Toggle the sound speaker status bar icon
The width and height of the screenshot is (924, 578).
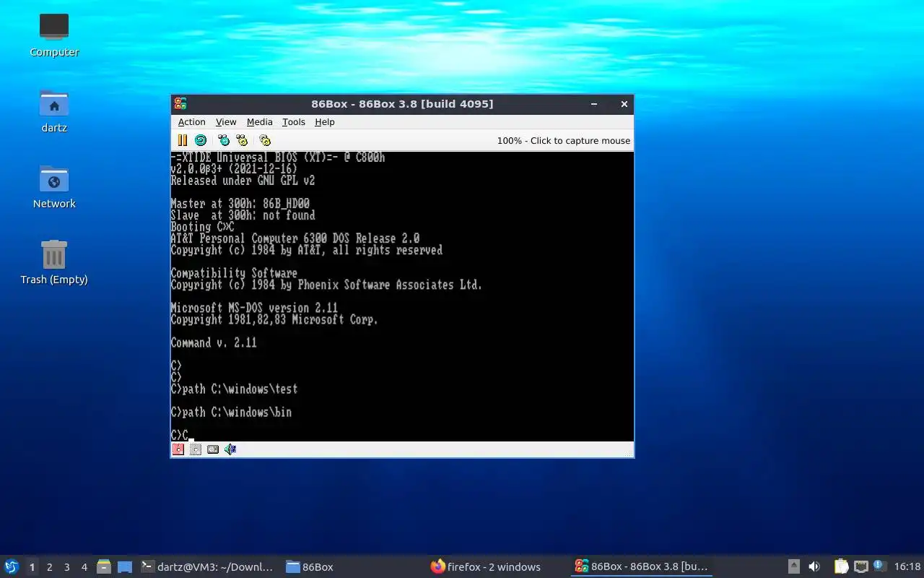[230, 449]
